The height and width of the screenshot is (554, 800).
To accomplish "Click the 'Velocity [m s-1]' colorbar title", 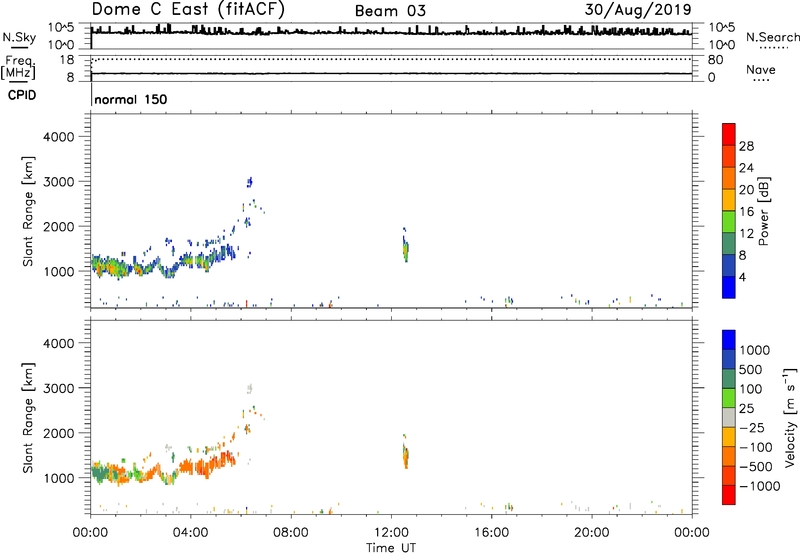I will pyautogui.click(x=790, y=417).
